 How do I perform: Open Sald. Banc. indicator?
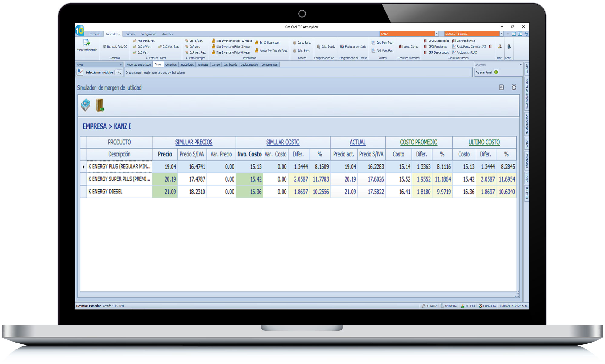coord(302,51)
